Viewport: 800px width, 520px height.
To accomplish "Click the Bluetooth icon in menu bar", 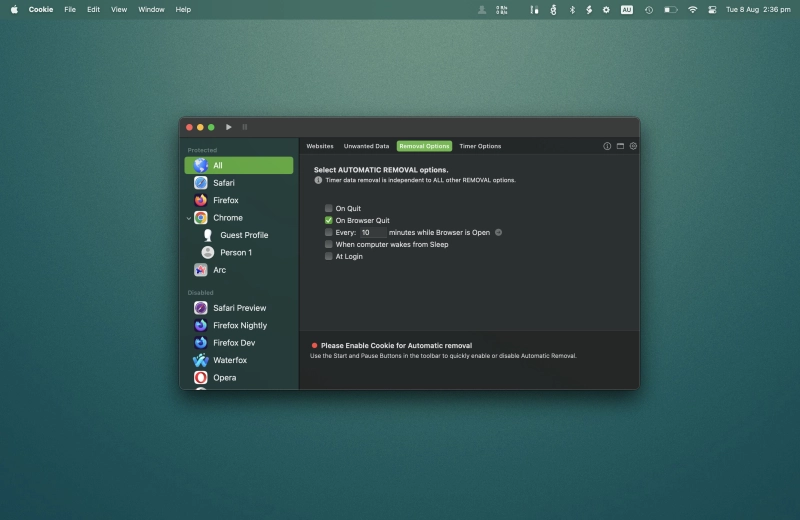I will (572, 9).
